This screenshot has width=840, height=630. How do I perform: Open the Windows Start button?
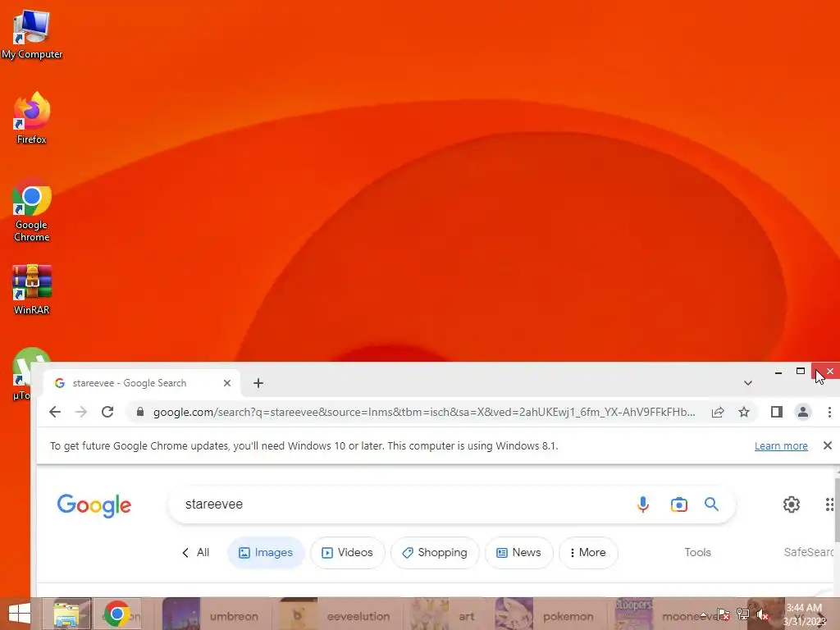(x=20, y=614)
